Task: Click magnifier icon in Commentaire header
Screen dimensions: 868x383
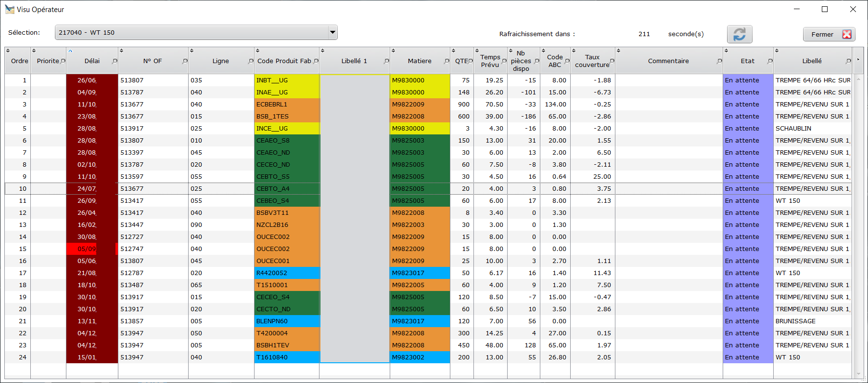Action: (x=719, y=61)
